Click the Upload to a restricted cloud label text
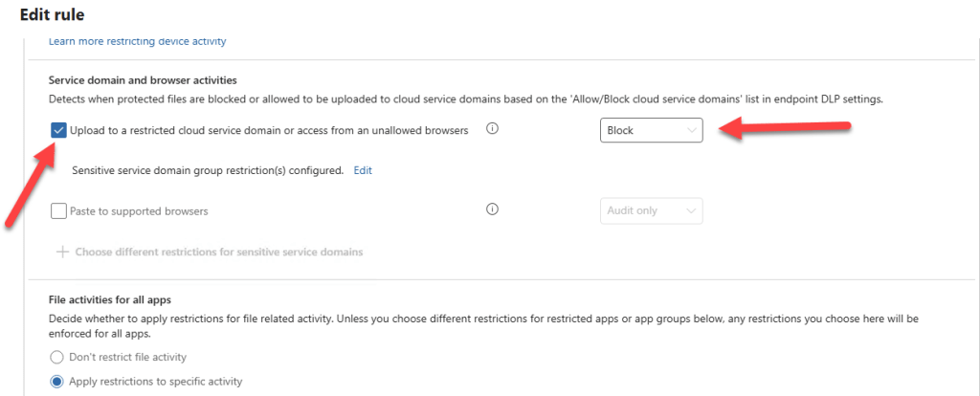980x396 pixels. [268, 130]
